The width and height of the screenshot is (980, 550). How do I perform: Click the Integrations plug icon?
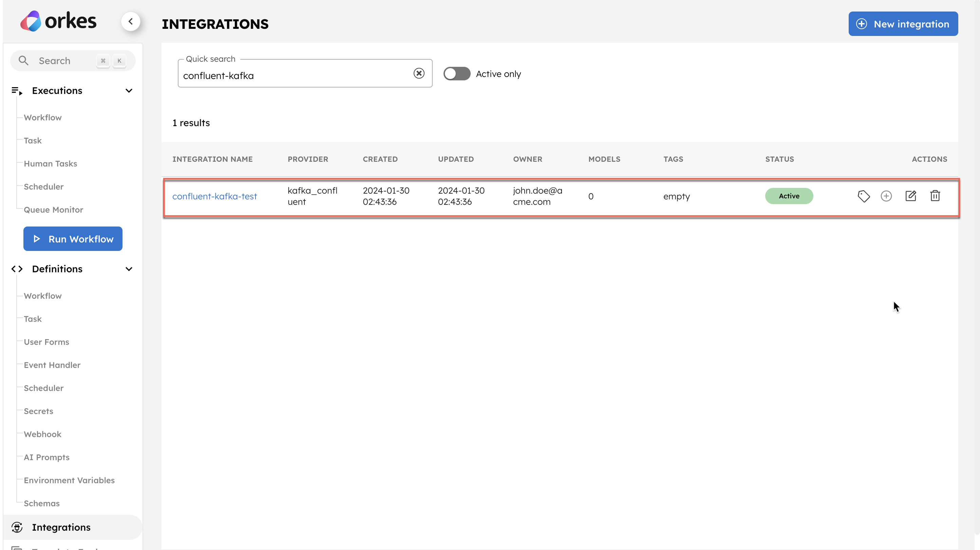click(17, 527)
